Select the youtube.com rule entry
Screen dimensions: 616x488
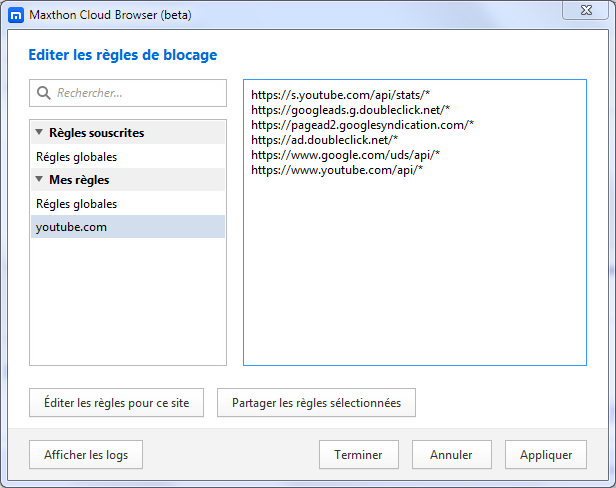point(128,227)
